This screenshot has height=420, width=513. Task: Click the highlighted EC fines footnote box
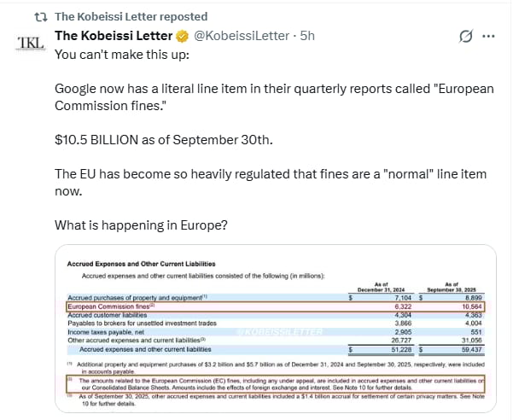click(x=276, y=384)
